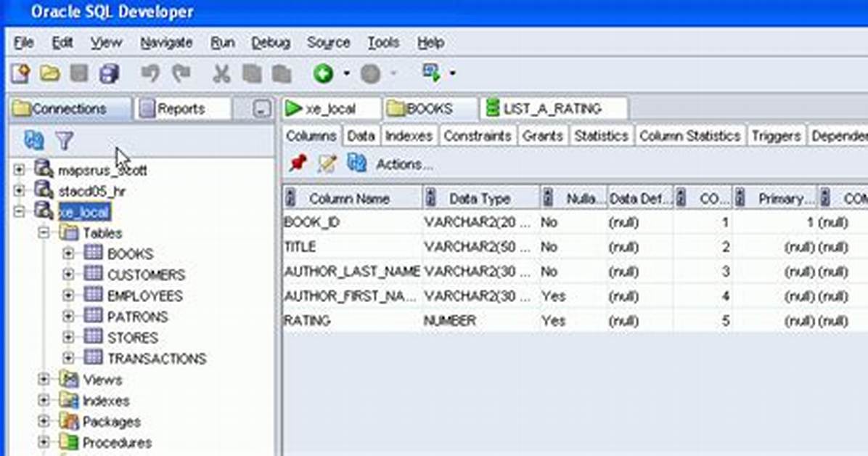The image size is (868, 456).
Task: Click the New file toolbar icon
Action: point(20,73)
